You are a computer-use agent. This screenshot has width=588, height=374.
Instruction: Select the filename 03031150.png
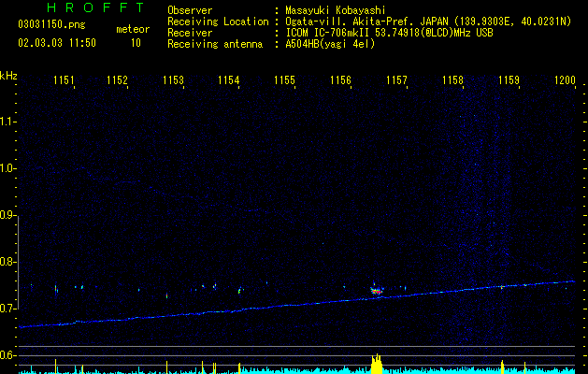click(51, 24)
